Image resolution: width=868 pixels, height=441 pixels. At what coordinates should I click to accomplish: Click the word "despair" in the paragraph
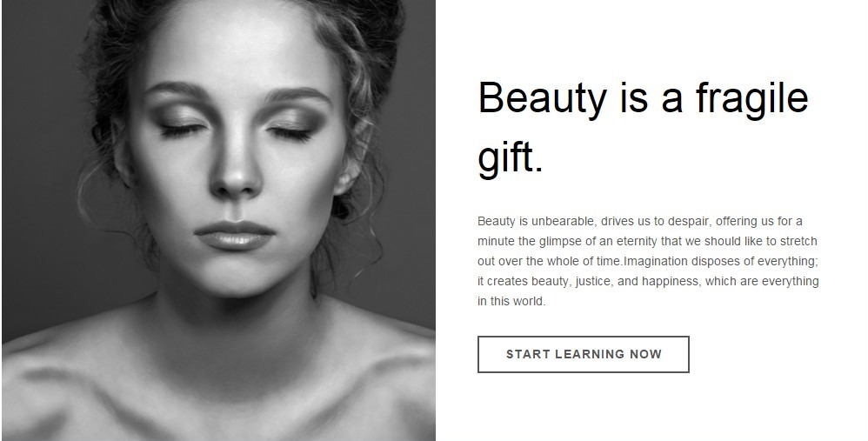click(690, 221)
